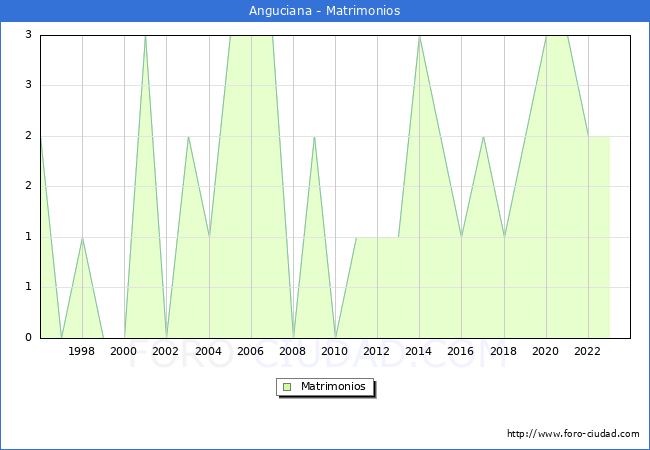Click the 2022 x-axis label
The image size is (650, 450).
pyautogui.click(x=587, y=351)
